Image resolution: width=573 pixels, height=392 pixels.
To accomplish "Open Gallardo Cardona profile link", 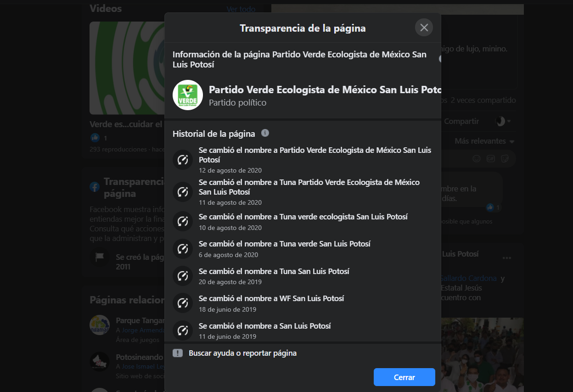I will tap(469, 278).
